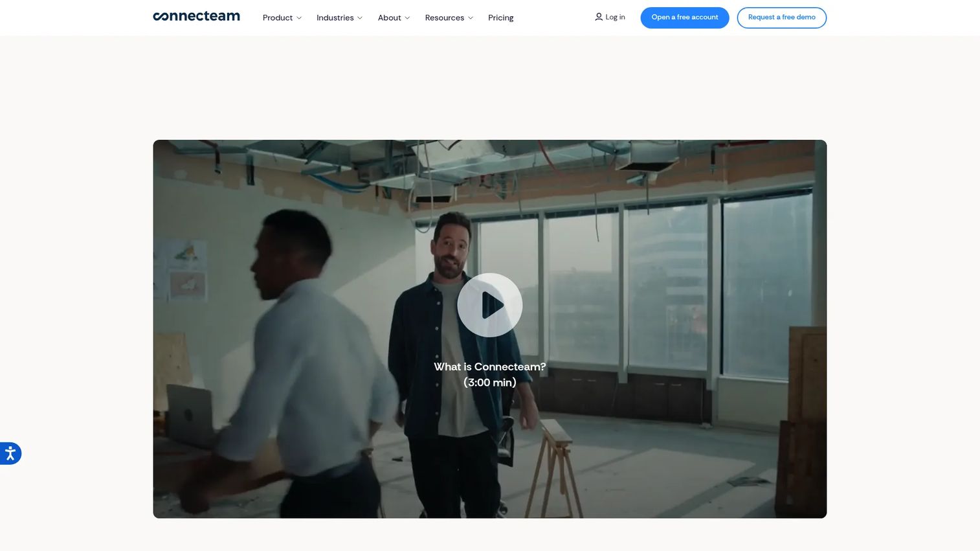Screen dimensions: 980x551
Task: Click Request a free demo button
Action: 781,17
